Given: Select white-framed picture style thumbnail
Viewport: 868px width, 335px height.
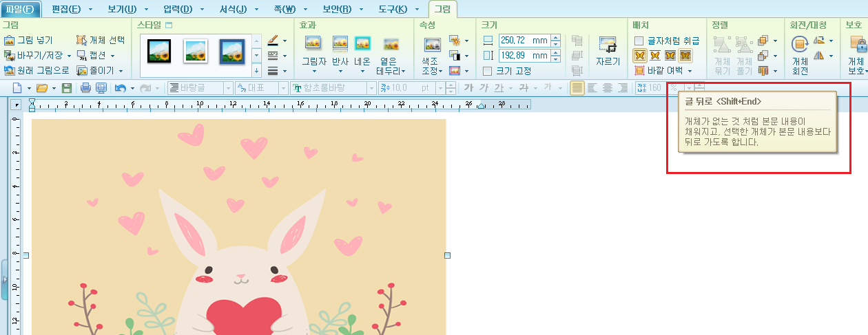Looking at the screenshot, I should pos(195,50).
